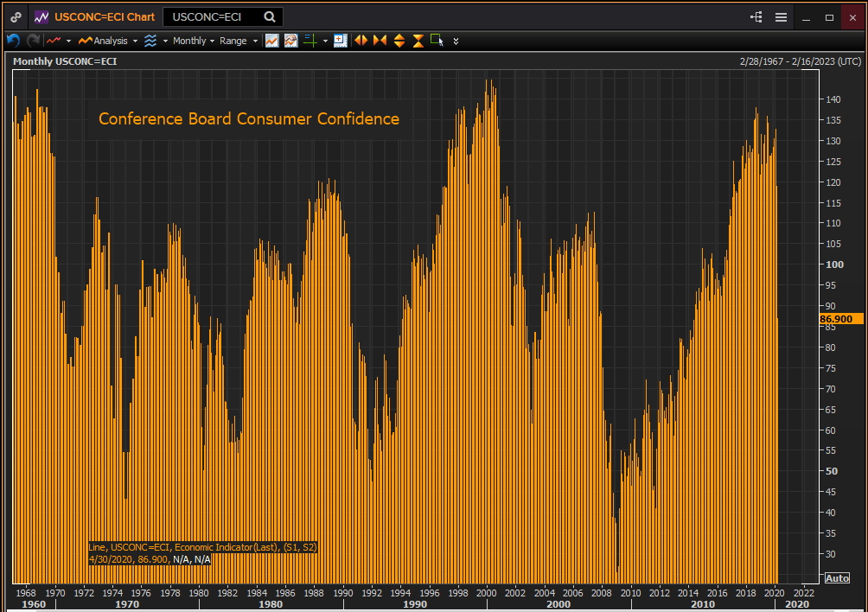Click the add-crosshair plus icon in toolbar
Image resolution: width=868 pixels, height=612 pixels.
click(310, 41)
